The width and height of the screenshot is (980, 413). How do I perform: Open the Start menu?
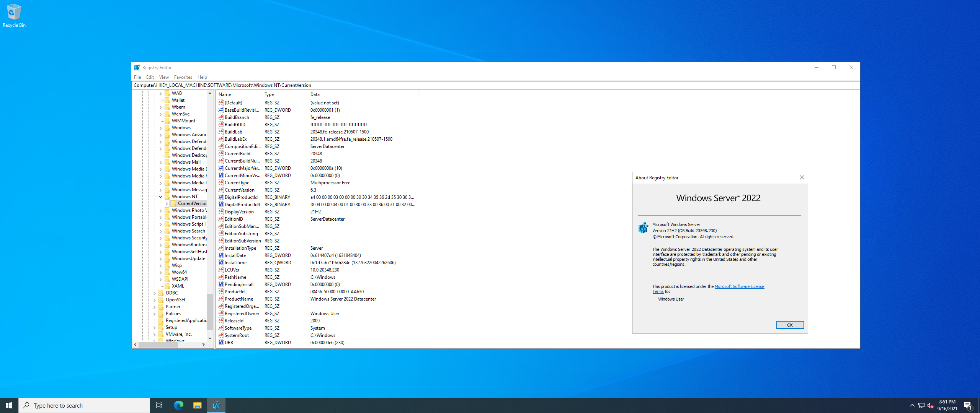pos(9,405)
